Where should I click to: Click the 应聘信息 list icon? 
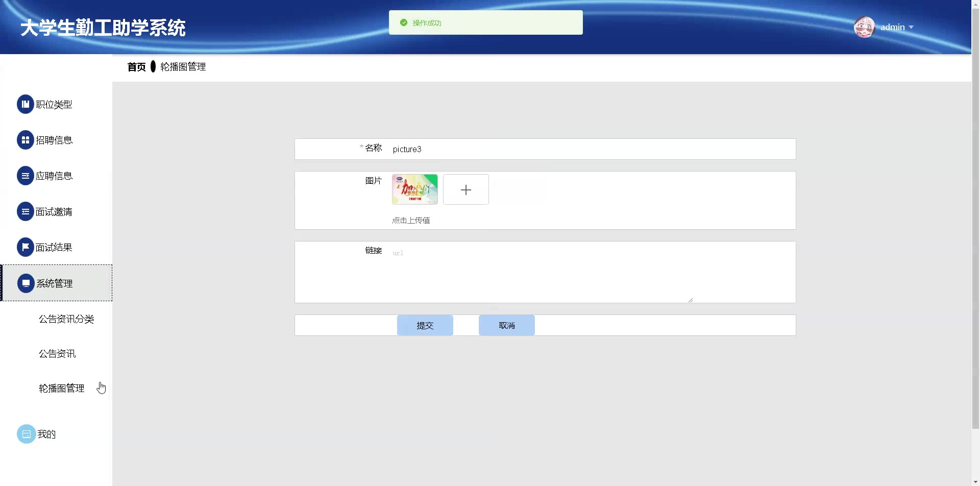[x=26, y=176]
